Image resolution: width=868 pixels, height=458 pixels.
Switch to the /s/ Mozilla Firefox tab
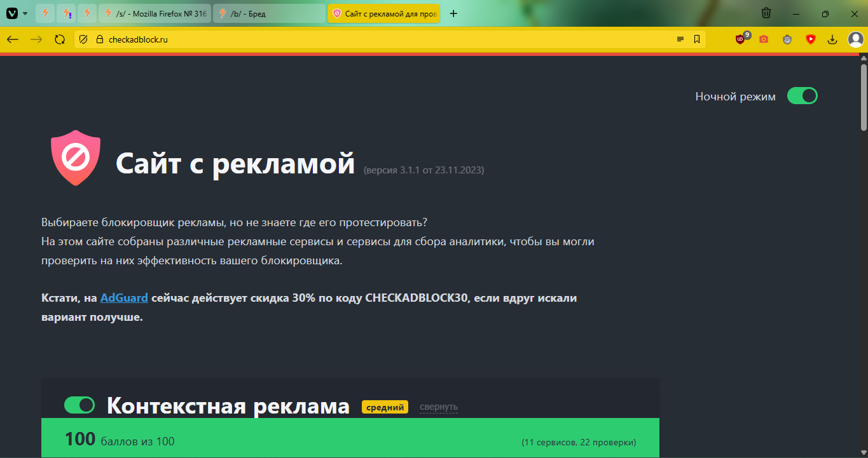tap(155, 13)
